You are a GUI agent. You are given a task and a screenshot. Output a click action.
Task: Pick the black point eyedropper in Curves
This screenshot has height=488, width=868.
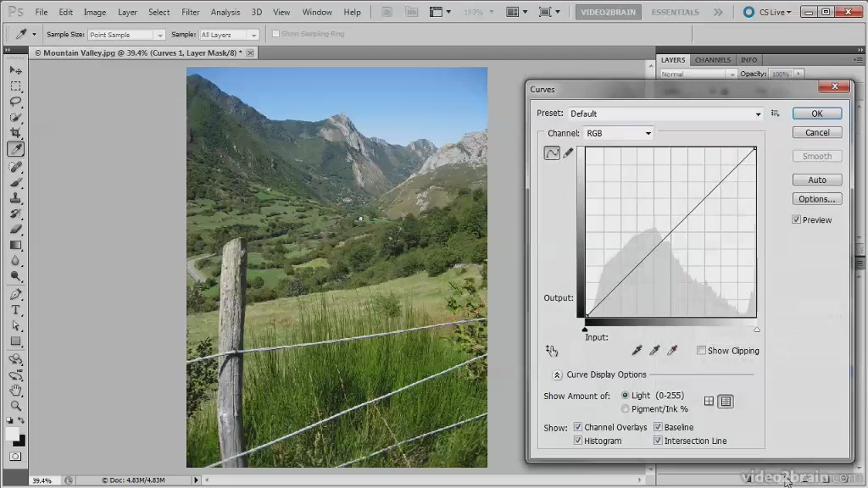637,350
